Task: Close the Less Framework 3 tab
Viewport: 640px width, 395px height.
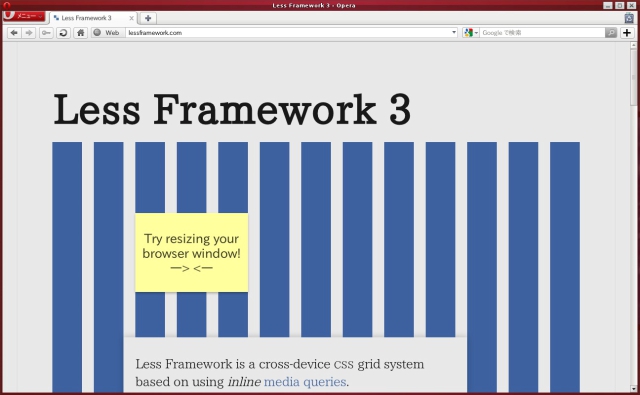Action: pos(131,18)
